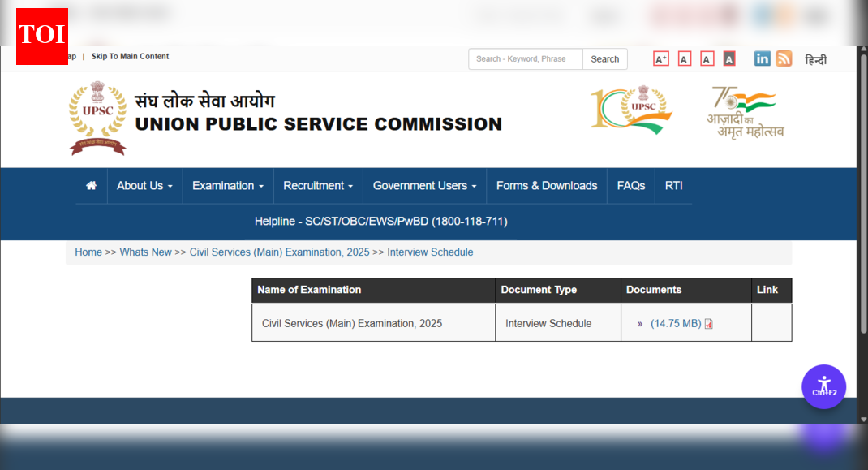868x470 pixels.
Task: Click the A+ increase font size icon
Action: click(660, 58)
